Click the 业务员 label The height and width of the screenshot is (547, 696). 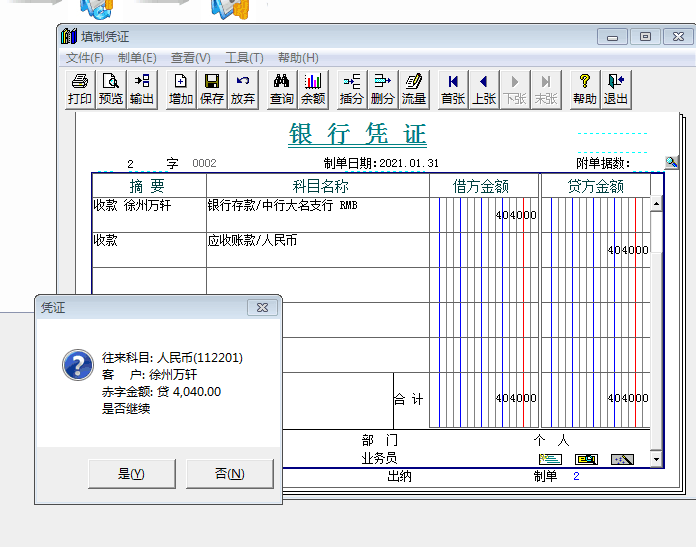[x=379, y=458]
